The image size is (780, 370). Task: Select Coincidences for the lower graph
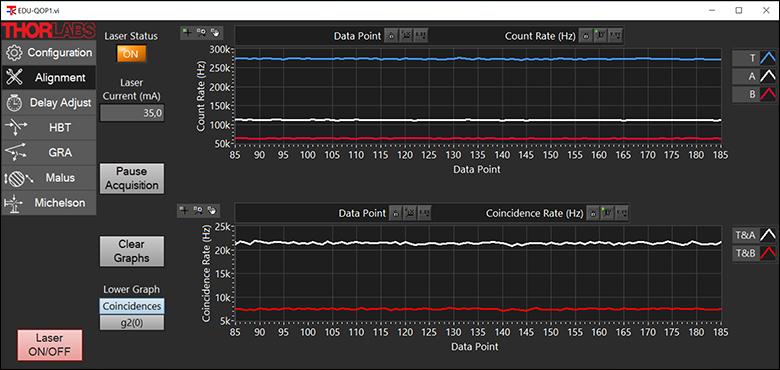point(132,306)
